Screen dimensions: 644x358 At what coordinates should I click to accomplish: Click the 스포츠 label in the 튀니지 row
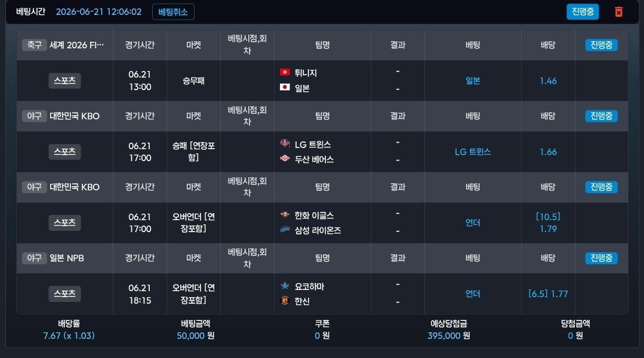point(64,81)
